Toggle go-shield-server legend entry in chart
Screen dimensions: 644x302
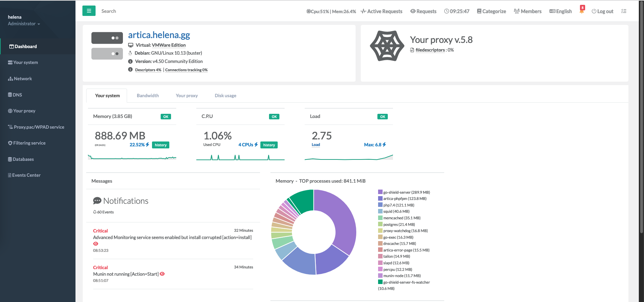[406, 192]
